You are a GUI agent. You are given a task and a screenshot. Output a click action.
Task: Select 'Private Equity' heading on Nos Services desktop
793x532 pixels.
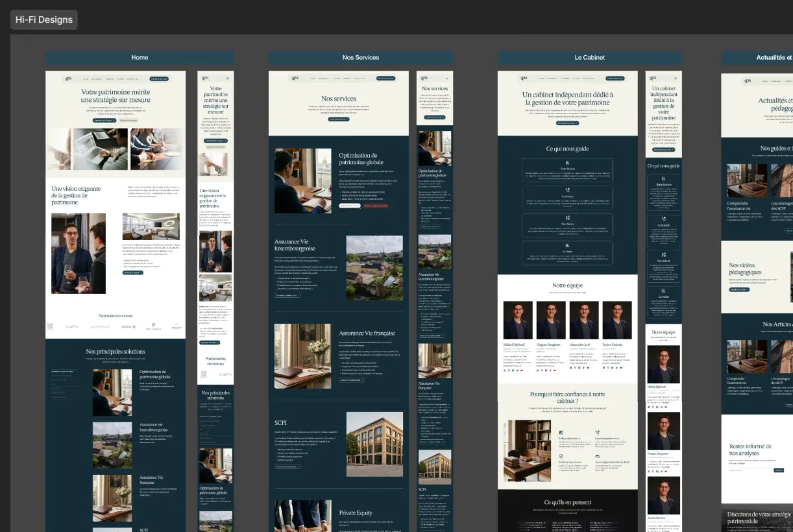pyautogui.click(x=356, y=513)
